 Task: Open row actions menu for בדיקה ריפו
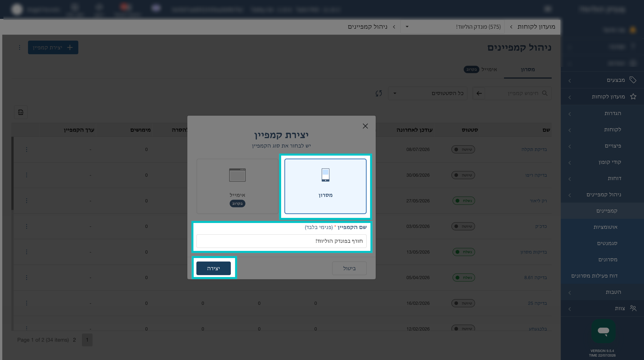27,175
